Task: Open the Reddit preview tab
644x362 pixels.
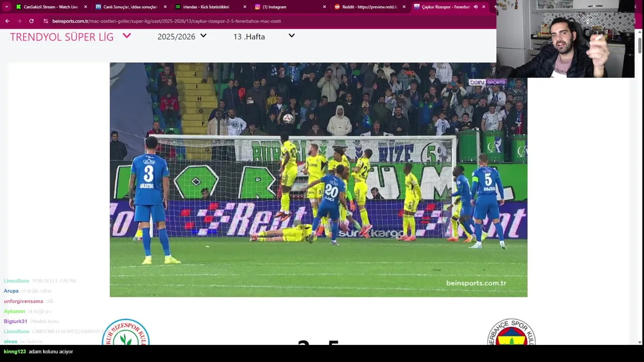Action: tap(368, 7)
